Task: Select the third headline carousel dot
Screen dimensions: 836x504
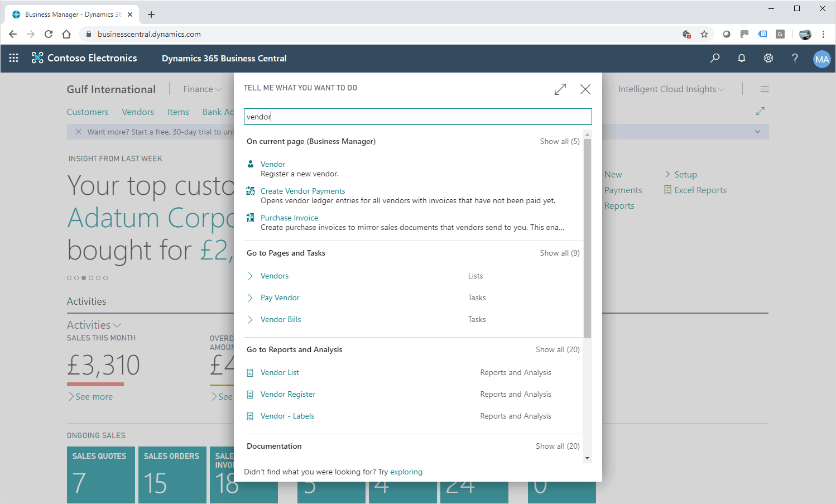Action: point(84,278)
